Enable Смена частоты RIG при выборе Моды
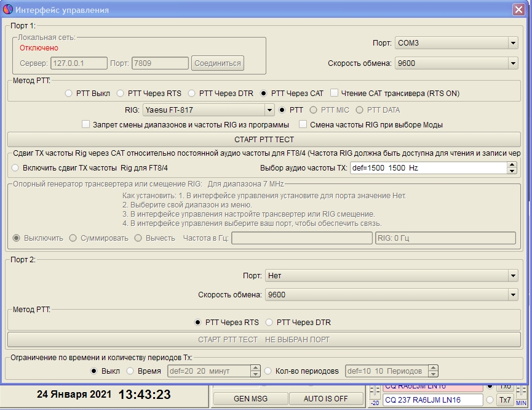The width and height of the screenshot is (532, 410). [x=303, y=124]
